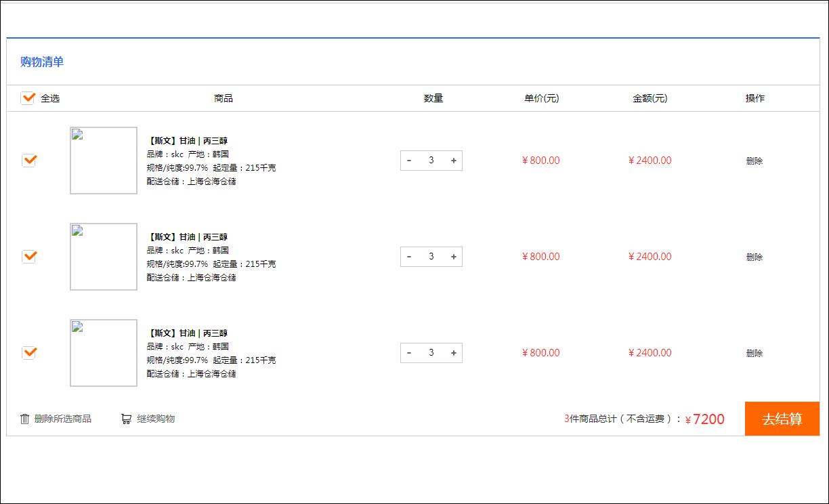Uncheck the first product row's checkbox
829x504 pixels.
pos(28,161)
